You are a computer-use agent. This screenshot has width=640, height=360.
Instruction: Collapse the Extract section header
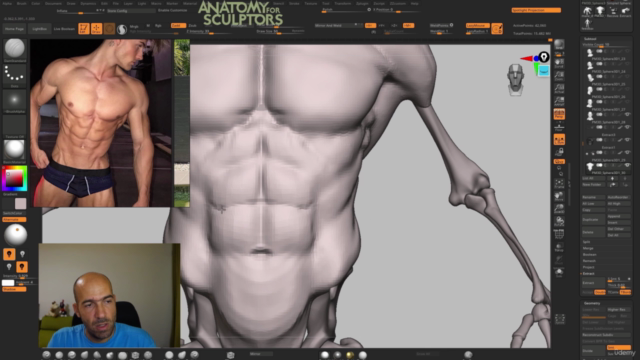tap(589, 273)
